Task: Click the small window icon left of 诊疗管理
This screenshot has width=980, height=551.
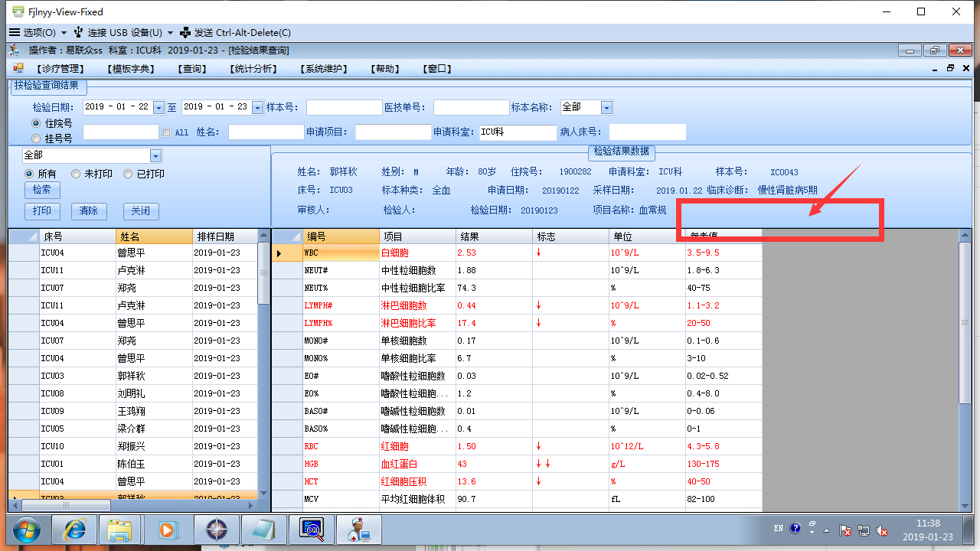Action: tap(18, 68)
